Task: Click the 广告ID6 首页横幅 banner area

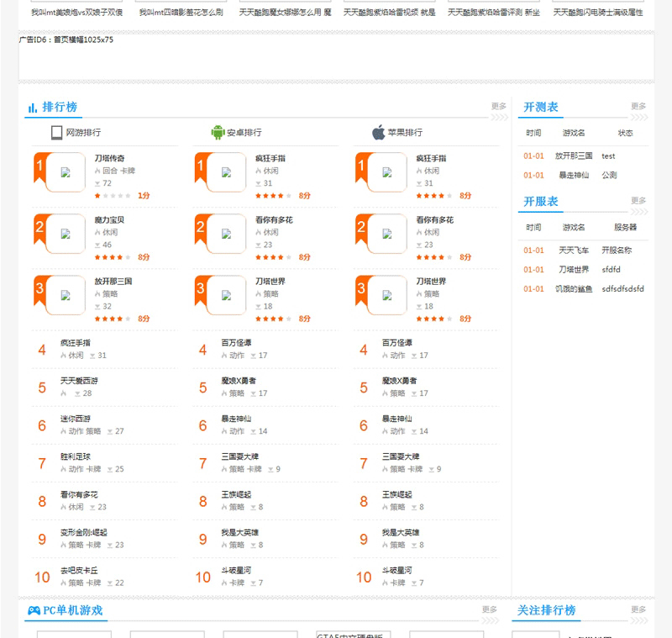Action: pos(336,57)
